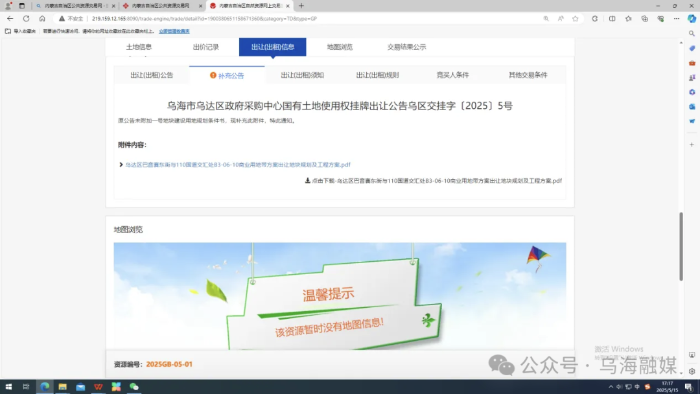Viewport: 700px width, 394px height.
Task: Expand the pdf attachment arrow
Action: click(121, 165)
